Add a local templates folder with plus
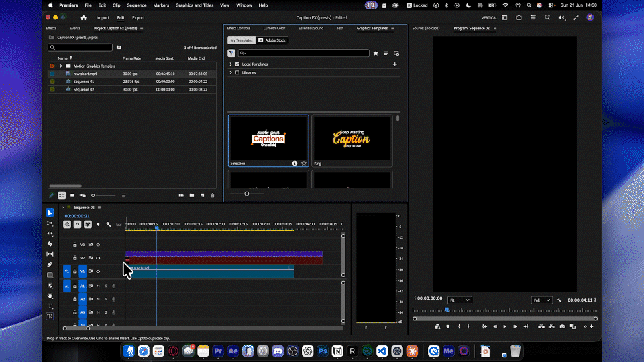 pyautogui.click(x=394, y=64)
